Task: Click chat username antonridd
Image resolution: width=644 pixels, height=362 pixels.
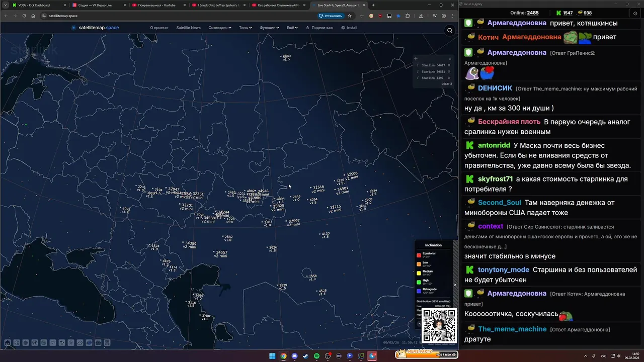Action: tap(494, 145)
